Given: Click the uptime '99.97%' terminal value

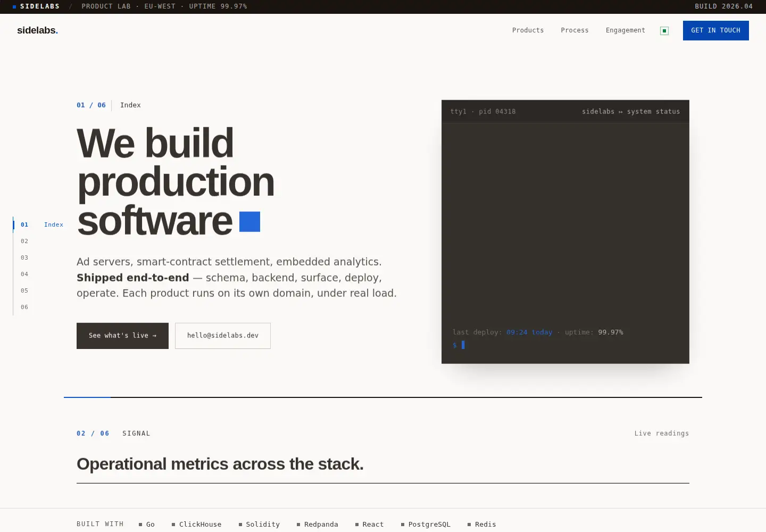Looking at the screenshot, I should click(x=611, y=332).
